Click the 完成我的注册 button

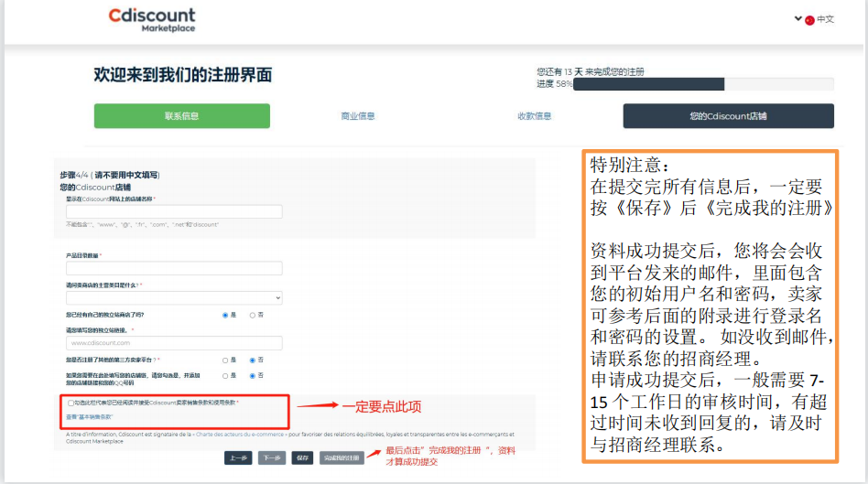342,457
